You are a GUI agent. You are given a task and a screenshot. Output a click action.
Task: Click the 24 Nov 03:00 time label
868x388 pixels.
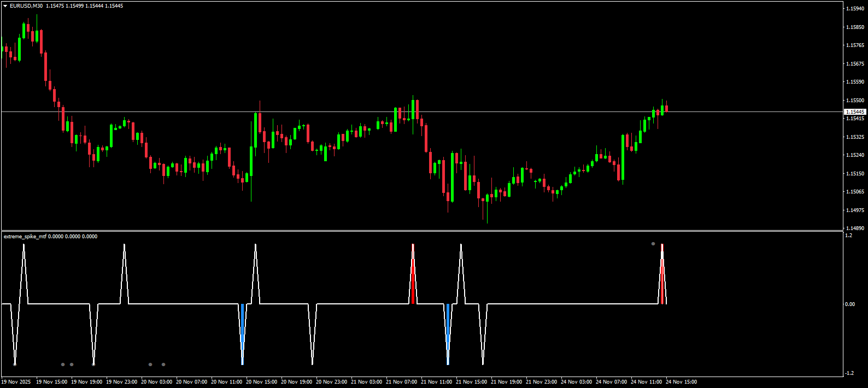click(577, 382)
